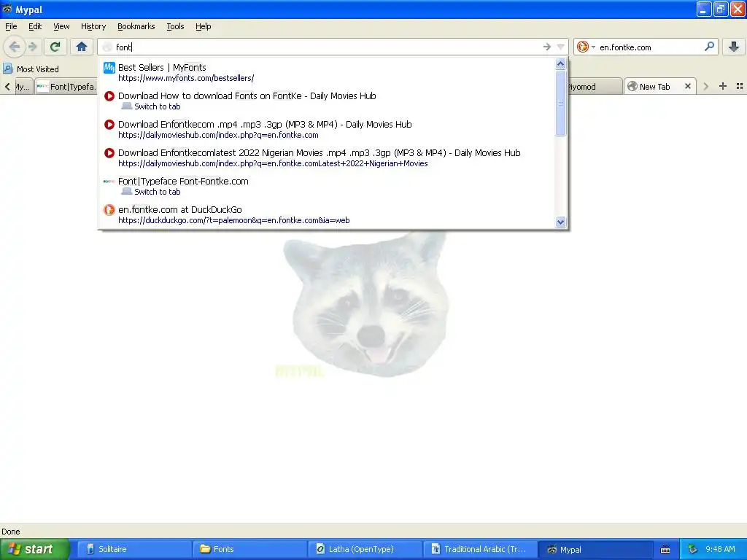
Task: Switch to the Font|Typeface tab
Action: [66, 87]
